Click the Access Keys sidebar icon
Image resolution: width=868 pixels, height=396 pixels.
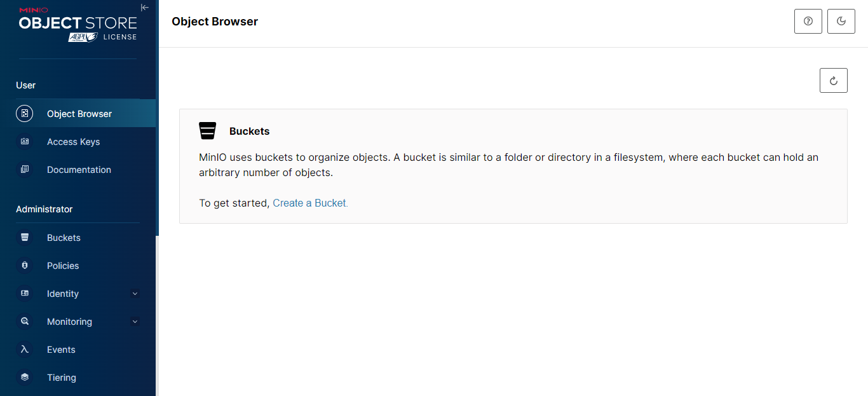tap(25, 142)
